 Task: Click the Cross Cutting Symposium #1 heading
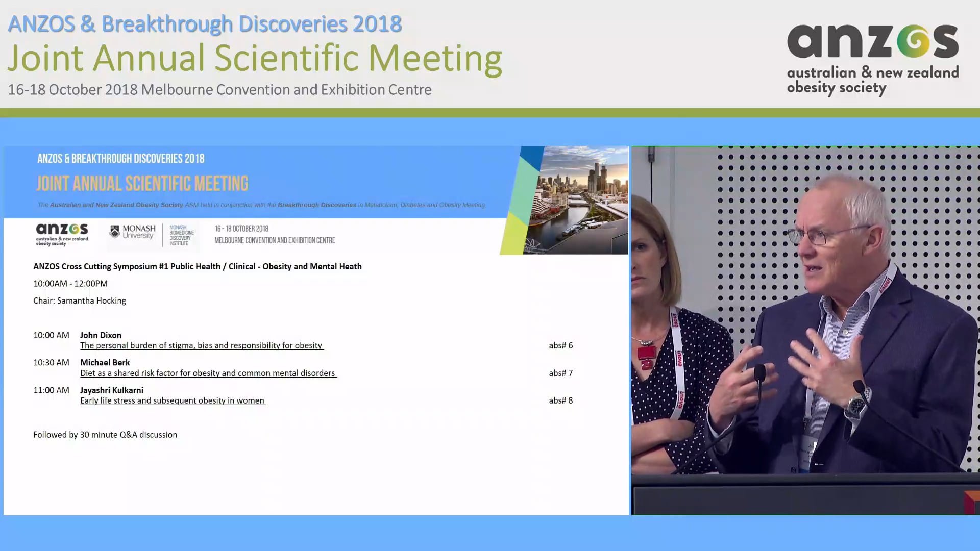(x=198, y=266)
